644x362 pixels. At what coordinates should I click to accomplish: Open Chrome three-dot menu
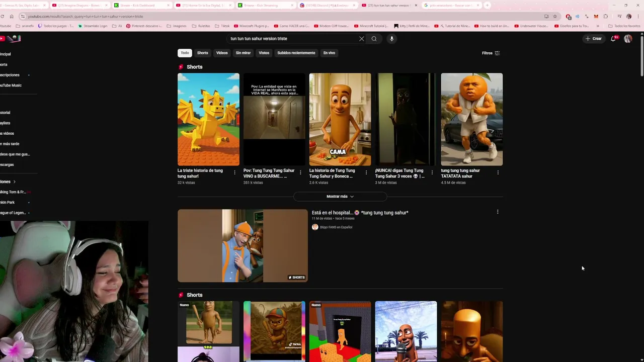coord(638,16)
